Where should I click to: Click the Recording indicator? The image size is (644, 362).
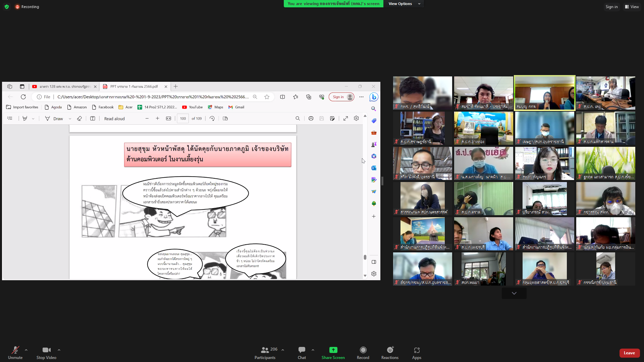coord(27,7)
